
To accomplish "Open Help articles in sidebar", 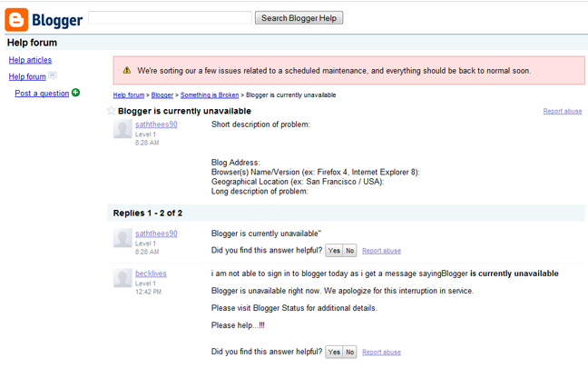I will 30,60.
